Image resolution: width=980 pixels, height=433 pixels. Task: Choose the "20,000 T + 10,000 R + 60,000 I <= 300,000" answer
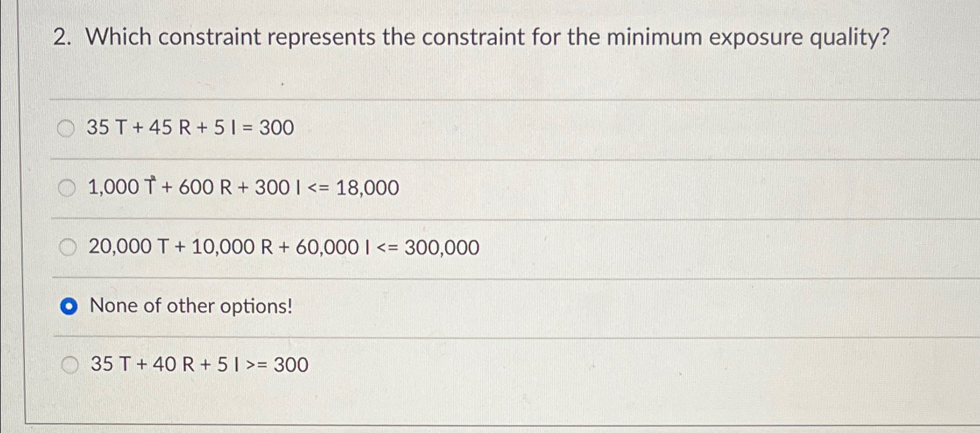point(68,247)
